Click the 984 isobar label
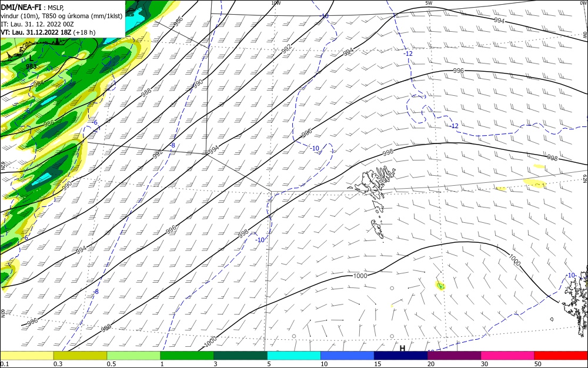The height and width of the screenshot is (368, 588). (39, 83)
